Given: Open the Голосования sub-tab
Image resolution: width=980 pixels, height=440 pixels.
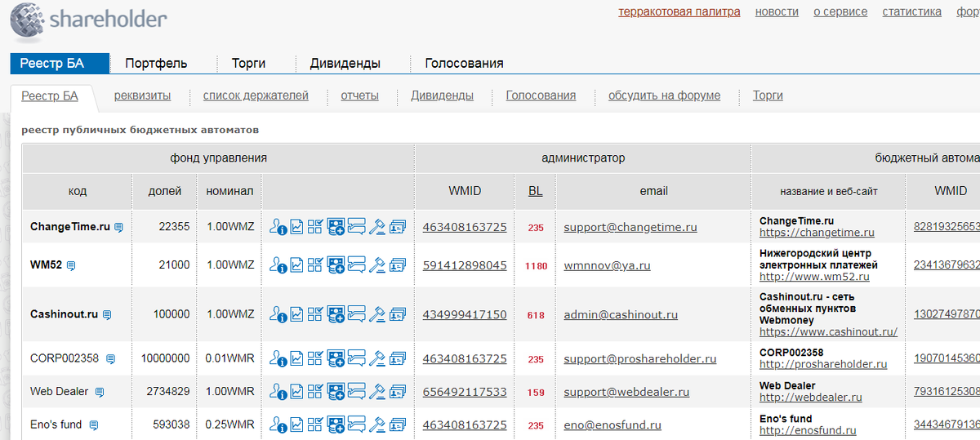Looking at the screenshot, I should click(x=541, y=96).
